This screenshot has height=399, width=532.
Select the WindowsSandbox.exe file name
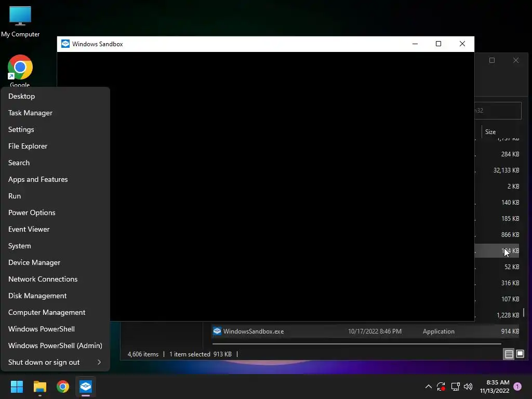[254, 331]
